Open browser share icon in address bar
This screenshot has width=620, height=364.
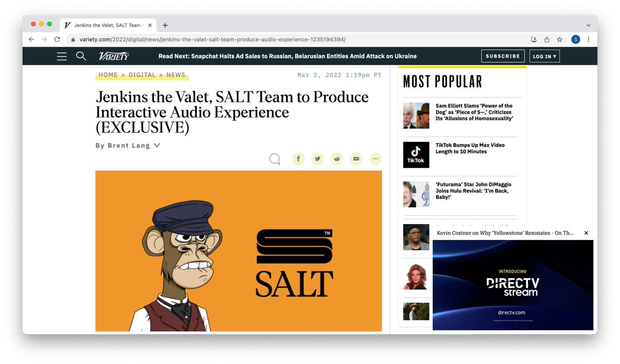click(x=547, y=39)
